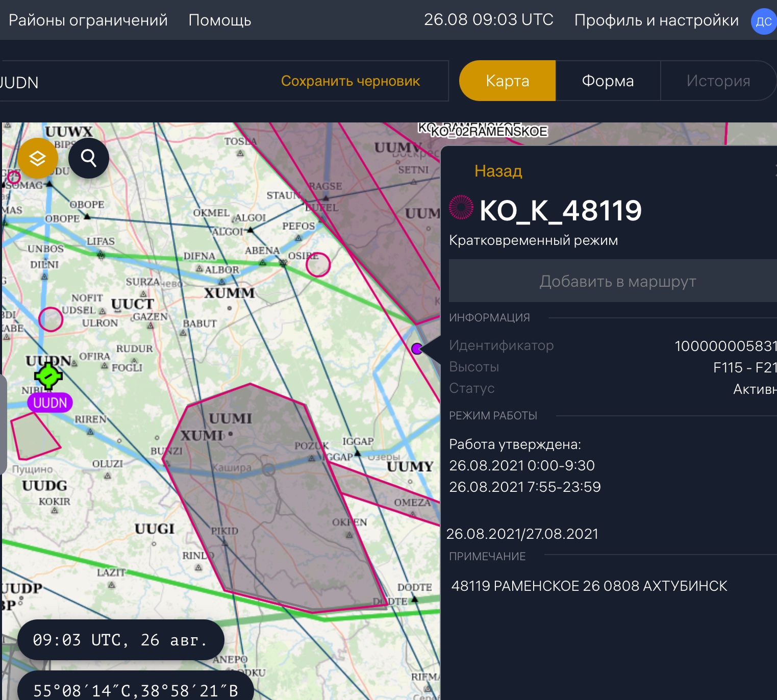Click Добавить в маршрут button
The image size is (777, 700).
click(617, 281)
